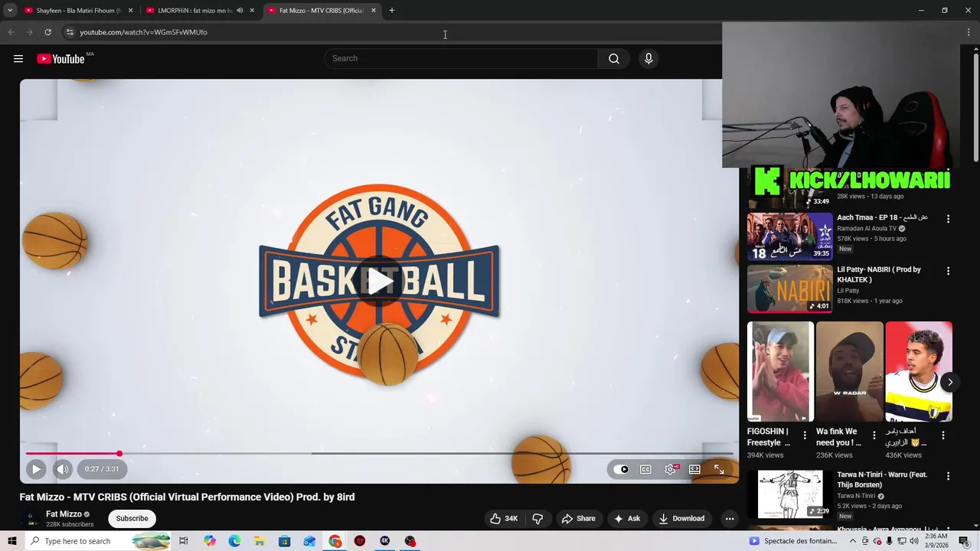Open options for Aach Tmaa EP 18 video
Screen dimensions: 980x551
coord(948,219)
